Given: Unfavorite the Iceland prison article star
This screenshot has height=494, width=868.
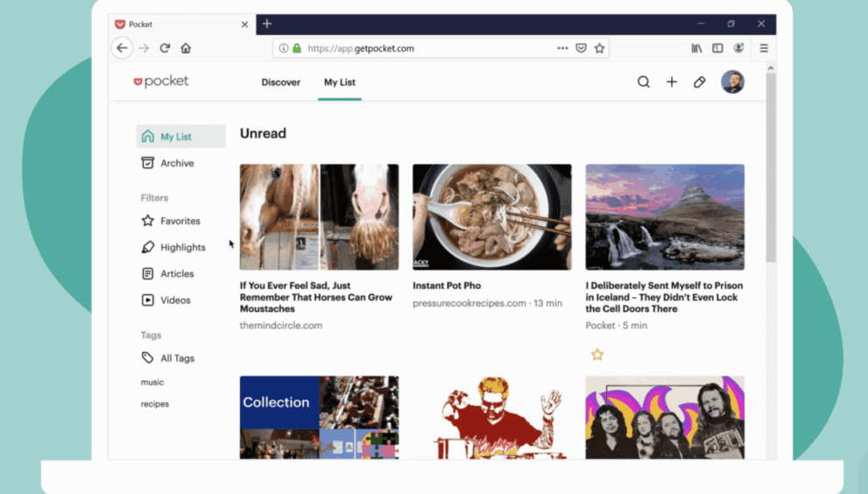Looking at the screenshot, I should click(x=596, y=355).
